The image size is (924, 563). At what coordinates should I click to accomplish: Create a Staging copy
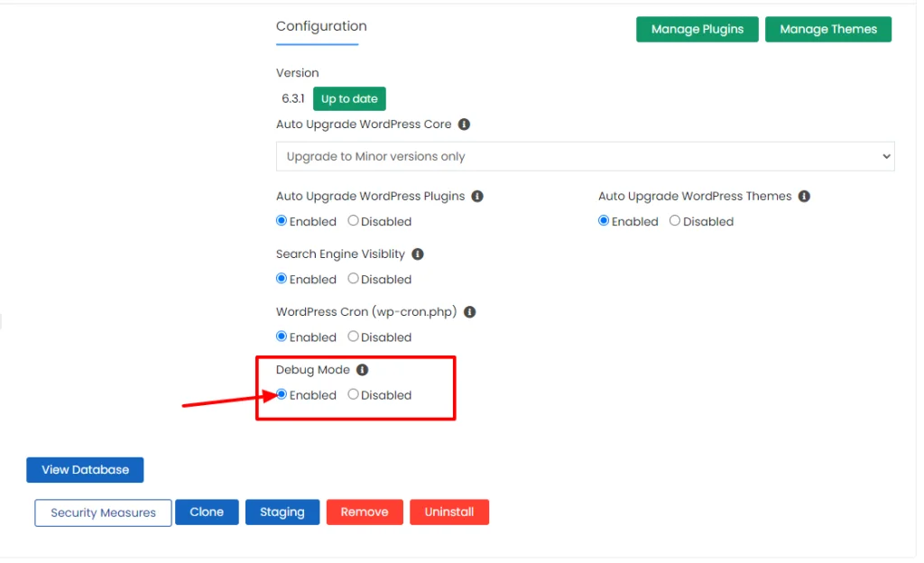[x=282, y=512]
